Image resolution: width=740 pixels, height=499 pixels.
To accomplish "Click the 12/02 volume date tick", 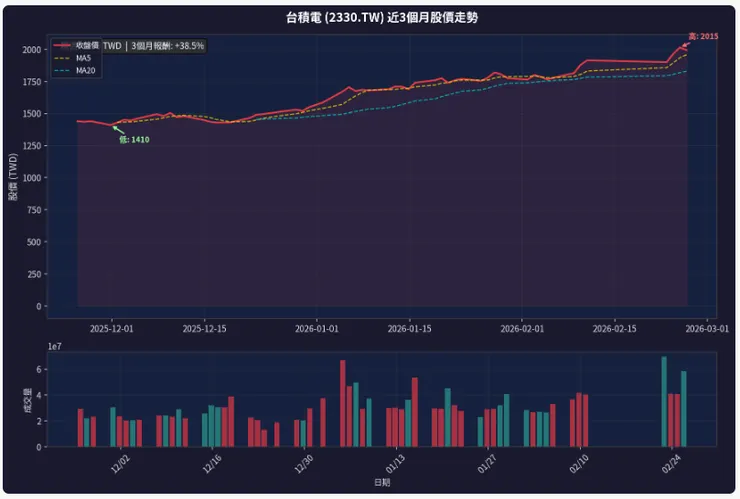I will point(120,465).
